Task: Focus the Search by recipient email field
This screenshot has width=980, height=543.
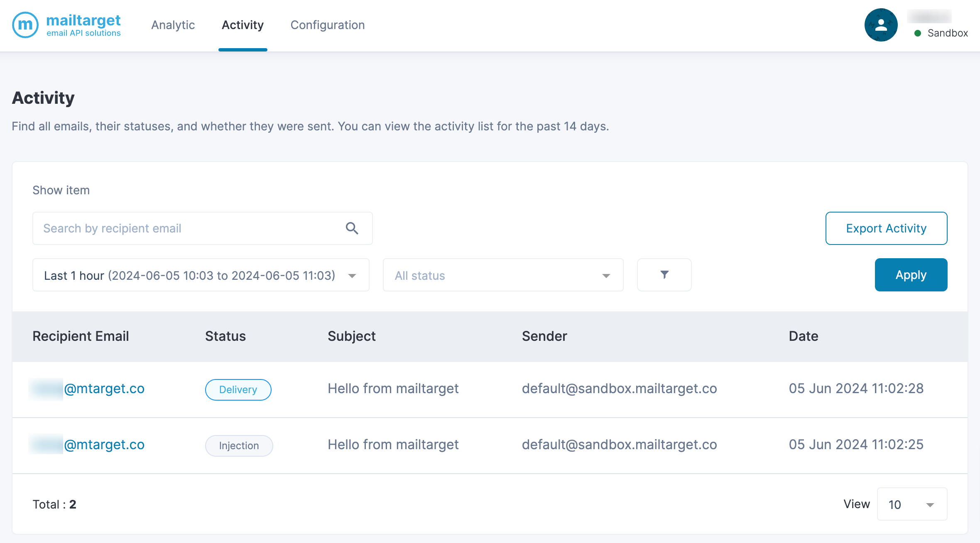Action: (187, 228)
